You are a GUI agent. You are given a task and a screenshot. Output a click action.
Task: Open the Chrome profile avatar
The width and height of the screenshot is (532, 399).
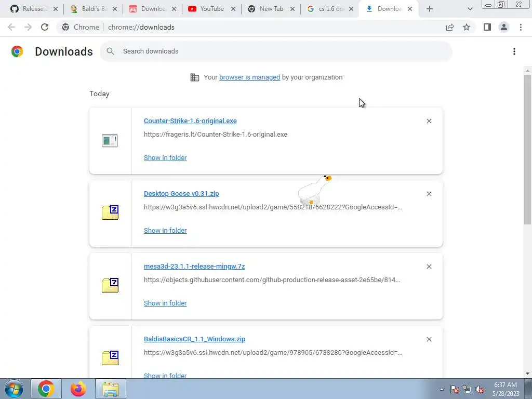[504, 27]
